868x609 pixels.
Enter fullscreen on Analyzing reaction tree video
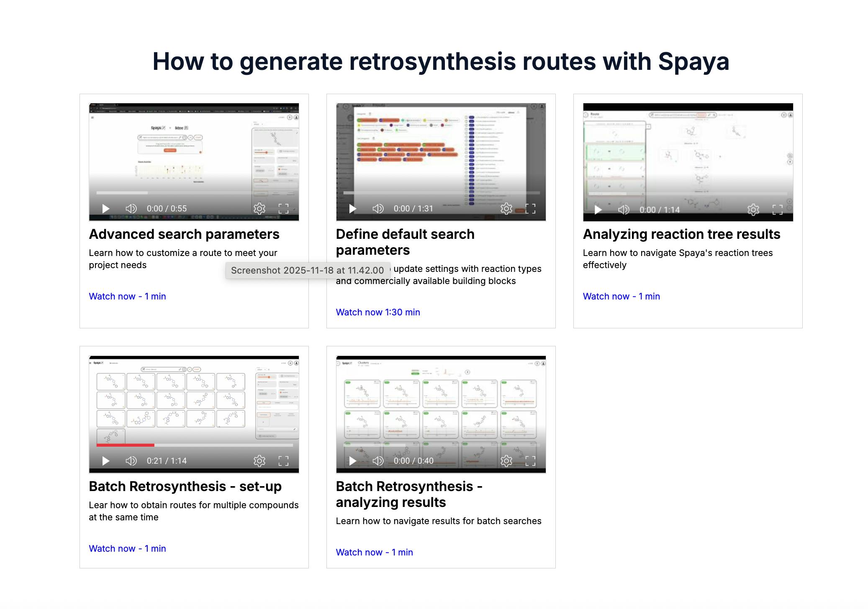pos(778,210)
